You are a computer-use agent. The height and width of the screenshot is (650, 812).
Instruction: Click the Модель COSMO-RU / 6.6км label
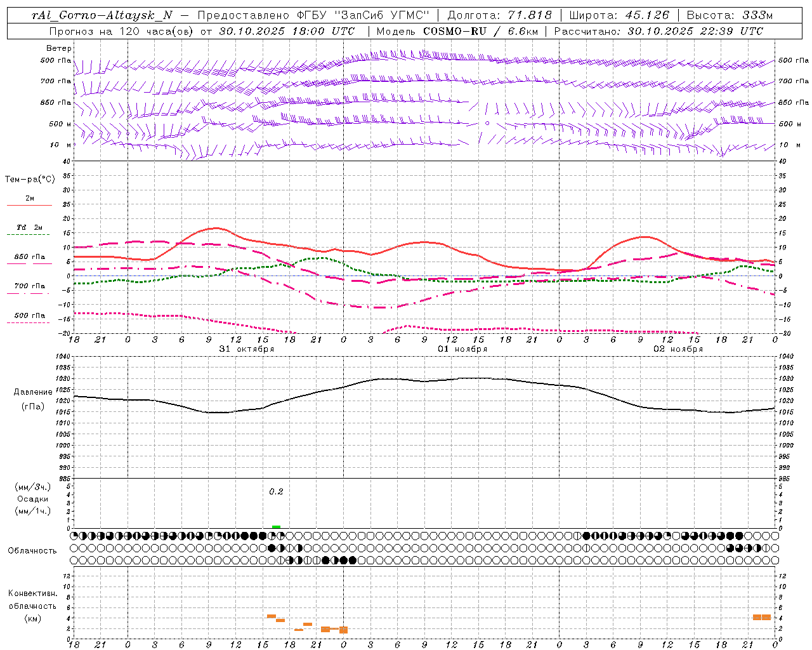(x=457, y=31)
